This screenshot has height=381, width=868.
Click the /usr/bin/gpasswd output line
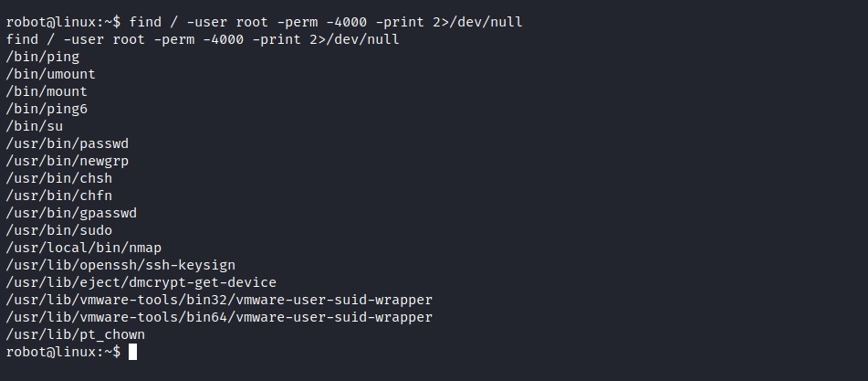[71, 213]
